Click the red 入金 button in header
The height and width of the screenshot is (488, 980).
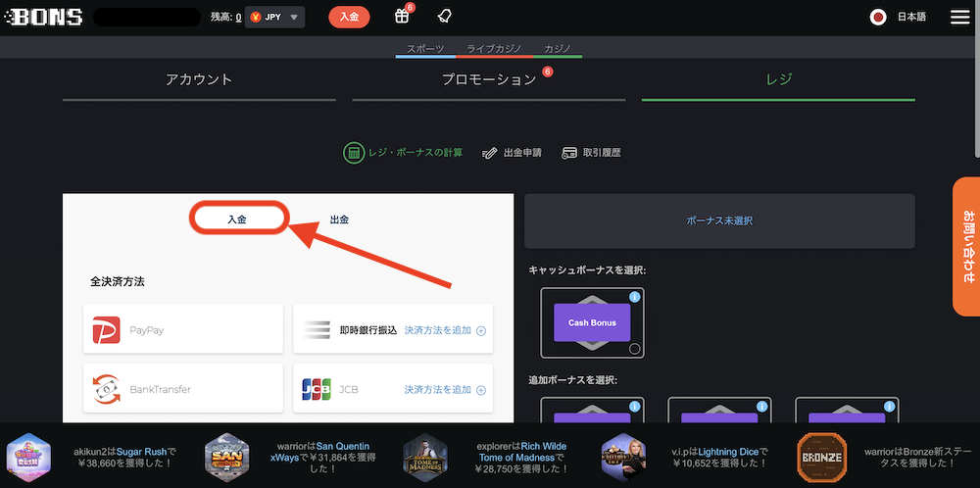point(350,17)
